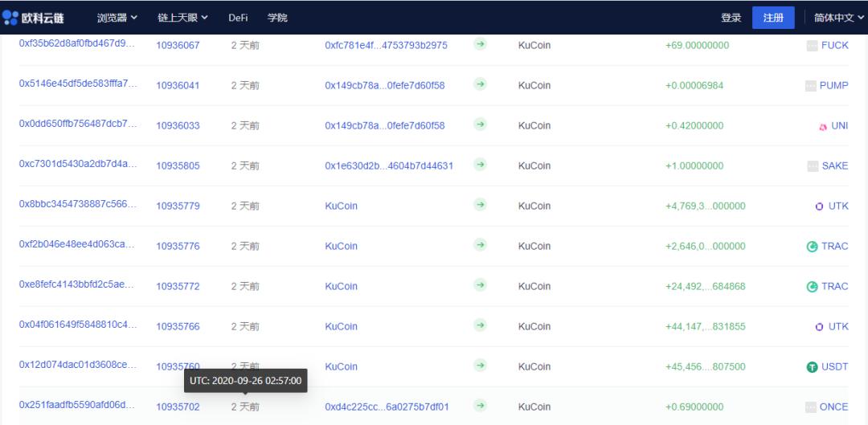The width and height of the screenshot is (868, 425).
Task: Open block number 10935702
Action: point(178,407)
